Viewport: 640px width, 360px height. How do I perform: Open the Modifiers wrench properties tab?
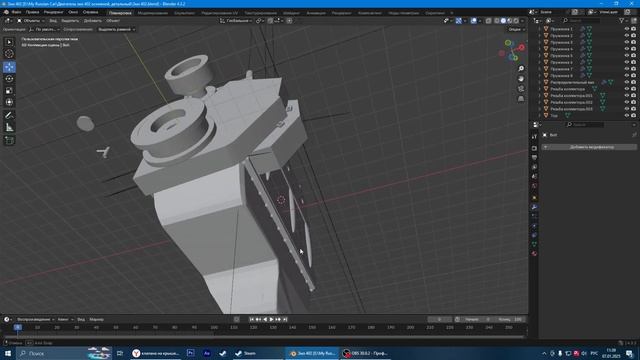point(534,207)
